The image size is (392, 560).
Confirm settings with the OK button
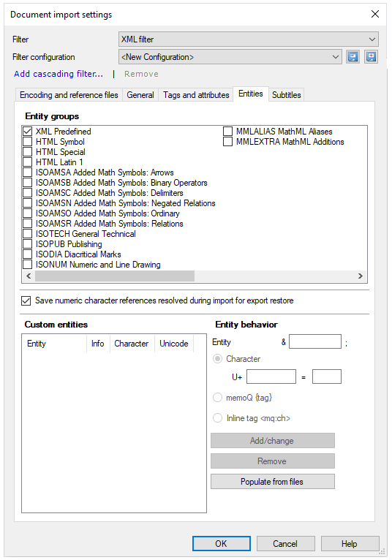(221, 544)
